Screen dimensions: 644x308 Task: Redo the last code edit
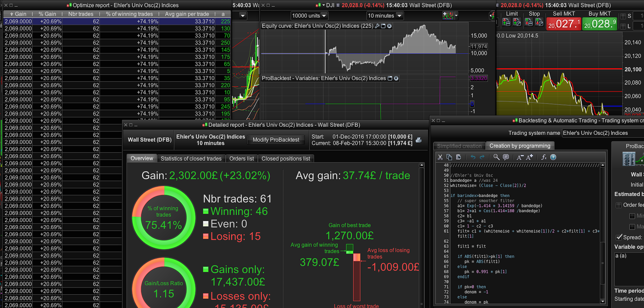pyautogui.click(x=482, y=157)
